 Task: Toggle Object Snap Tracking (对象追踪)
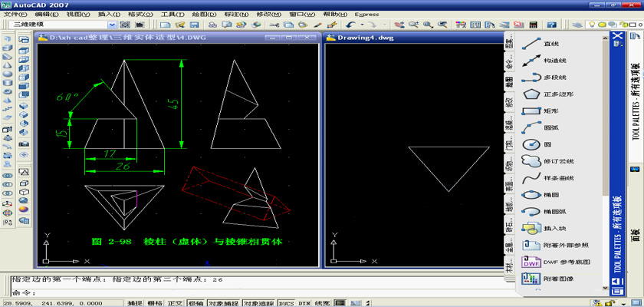tap(259, 303)
